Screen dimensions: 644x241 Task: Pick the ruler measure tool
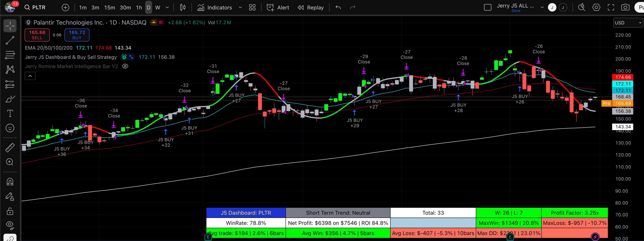pos(10,148)
